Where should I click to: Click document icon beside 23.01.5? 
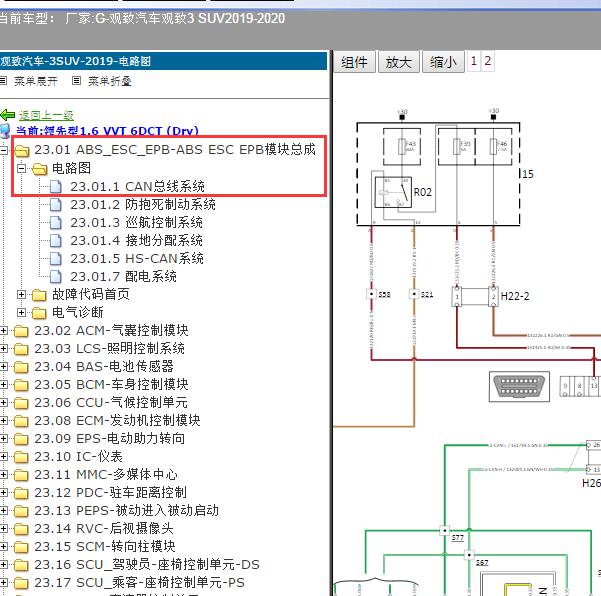coord(56,259)
